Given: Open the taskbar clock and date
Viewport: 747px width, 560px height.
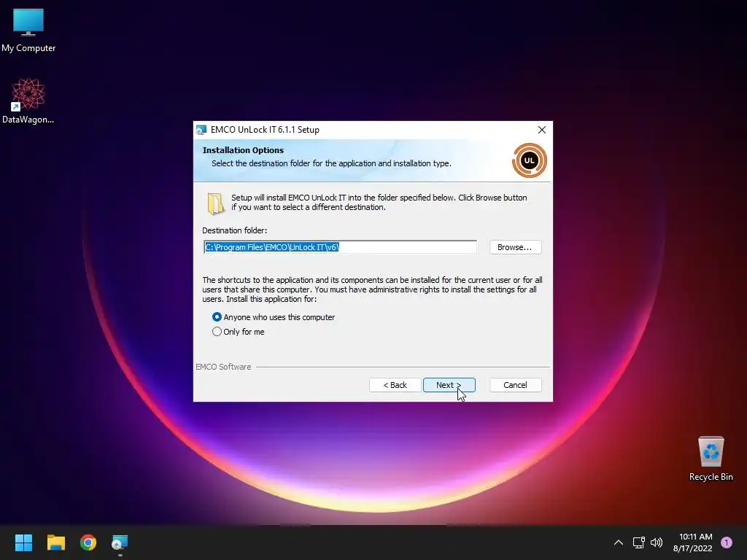Looking at the screenshot, I should coord(693,542).
